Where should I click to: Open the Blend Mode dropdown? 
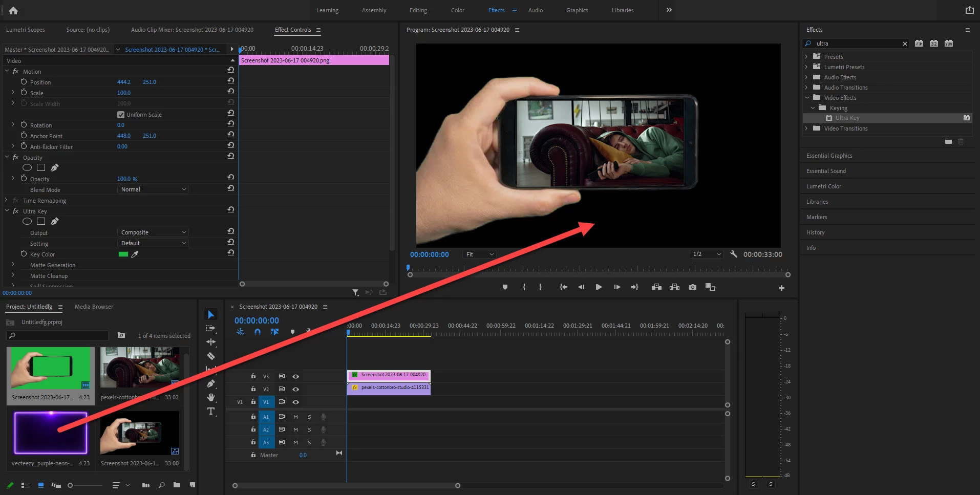tap(153, 189)
